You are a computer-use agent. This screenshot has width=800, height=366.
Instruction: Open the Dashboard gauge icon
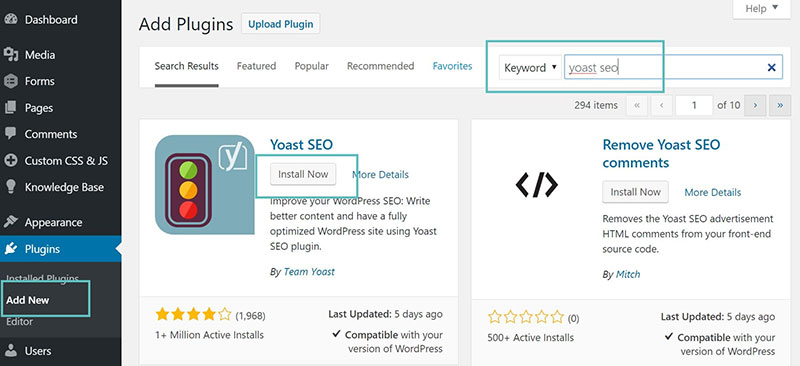coord(10,19)
